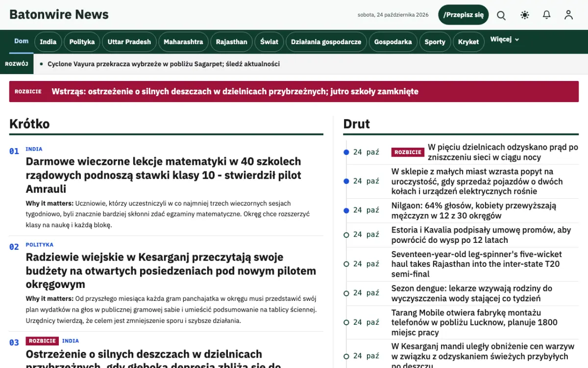Open the Gospodarka section tab
The width and height of the screenshot is (588, 368).
393,42
